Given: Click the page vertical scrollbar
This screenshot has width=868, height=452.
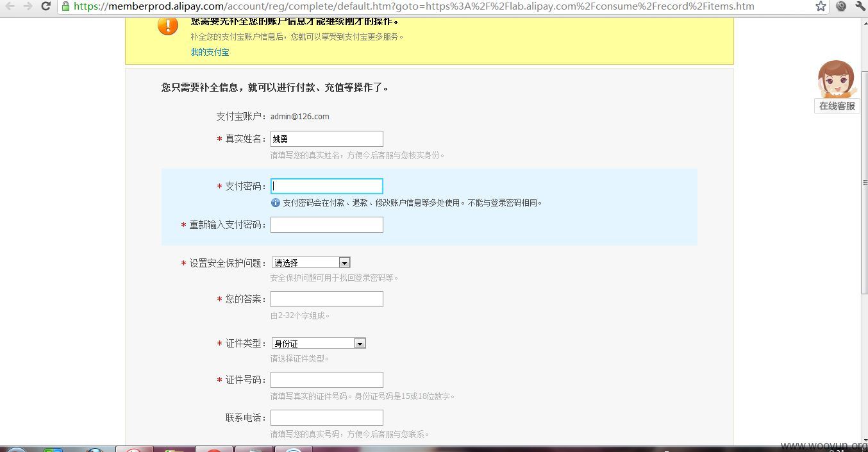Looking at the screenshot, I should (x=864, y=183).
